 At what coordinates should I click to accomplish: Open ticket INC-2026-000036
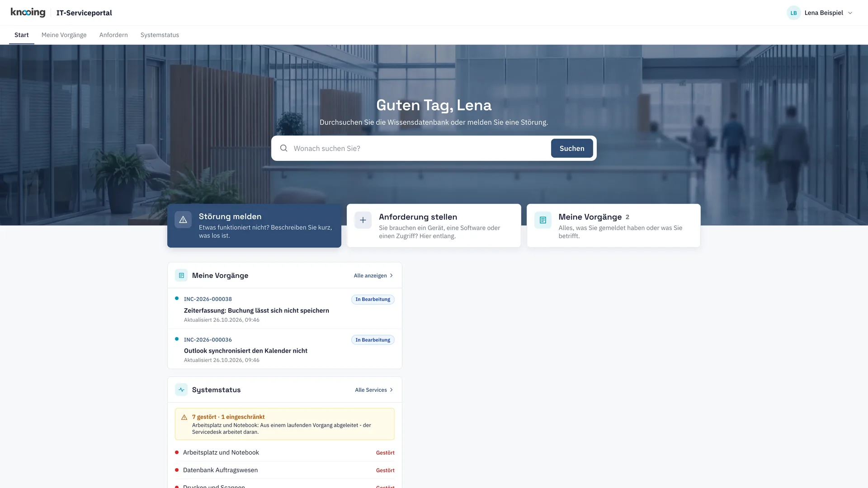click(208, 340)
